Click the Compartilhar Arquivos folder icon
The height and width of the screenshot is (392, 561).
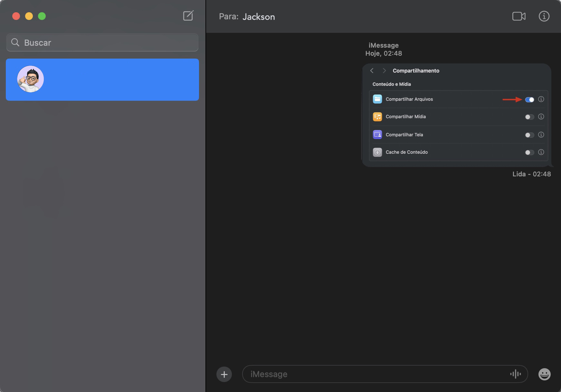pyautogui.click(x=378, y=99)
